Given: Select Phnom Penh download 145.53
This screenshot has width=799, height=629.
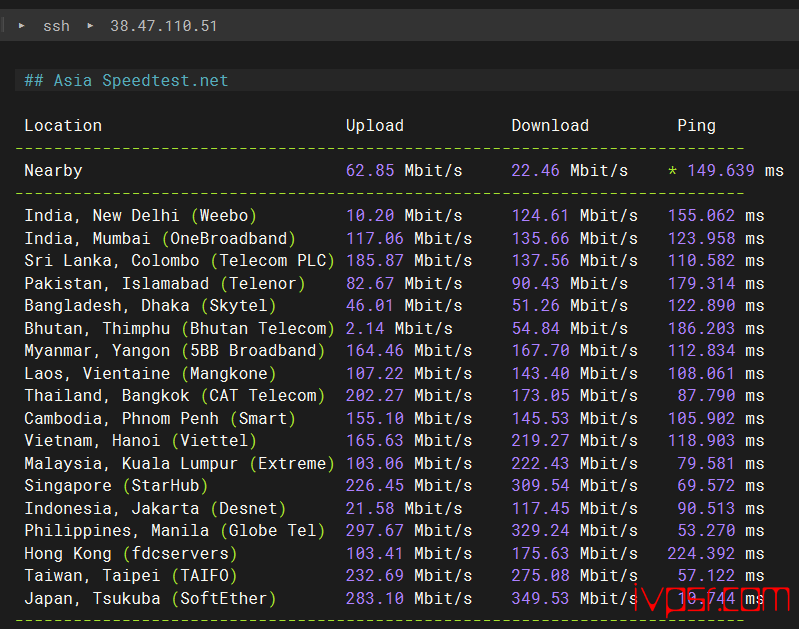Looking at the screenshot, I should click(540, 418).
